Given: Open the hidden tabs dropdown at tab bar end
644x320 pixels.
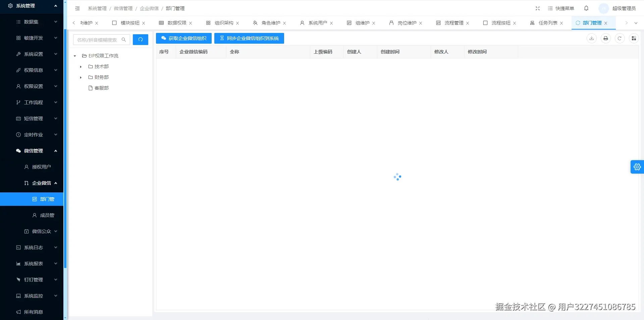Looking at the screenshot, I should [636, 23].
